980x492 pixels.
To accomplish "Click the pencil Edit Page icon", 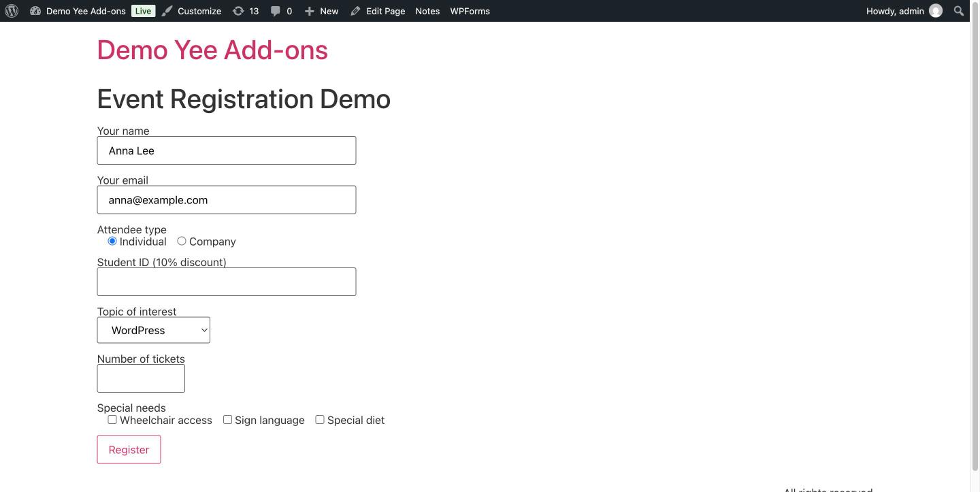I will click(x=355, y=11).
